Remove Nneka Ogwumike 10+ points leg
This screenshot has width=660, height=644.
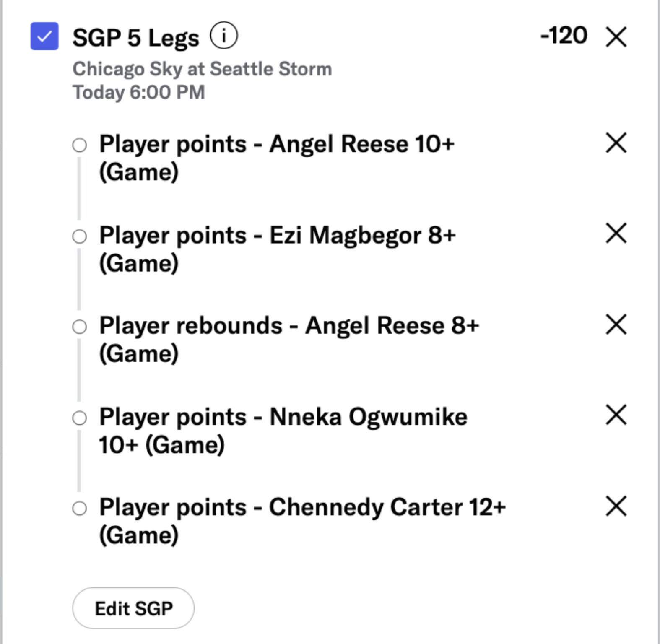[x=616, y=415]
